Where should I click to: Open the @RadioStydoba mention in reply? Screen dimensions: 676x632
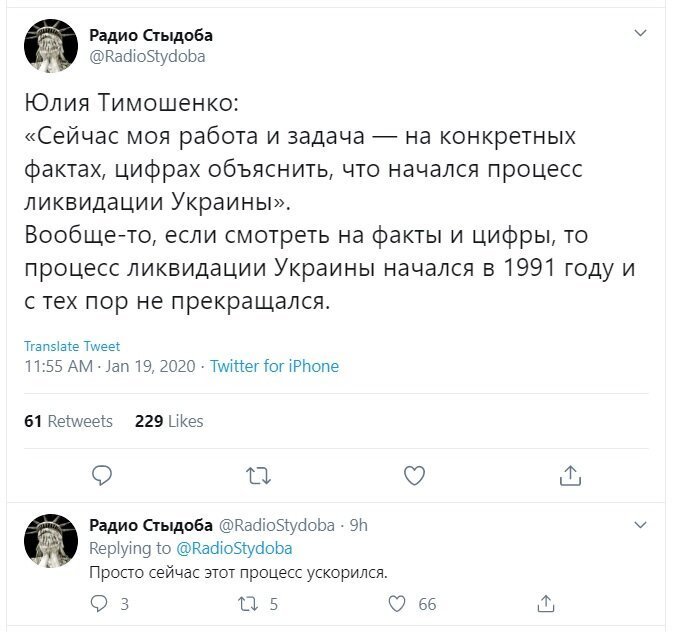pos(234,548)
